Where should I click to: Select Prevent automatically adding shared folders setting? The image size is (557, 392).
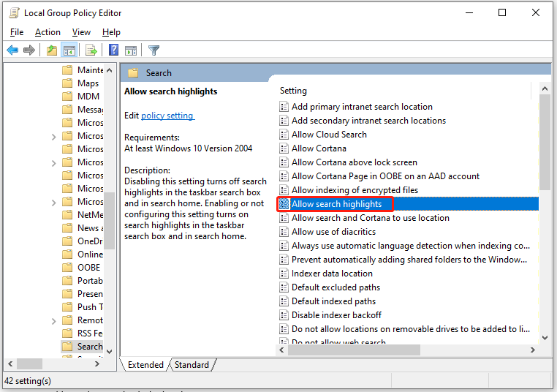click(409, 260)
